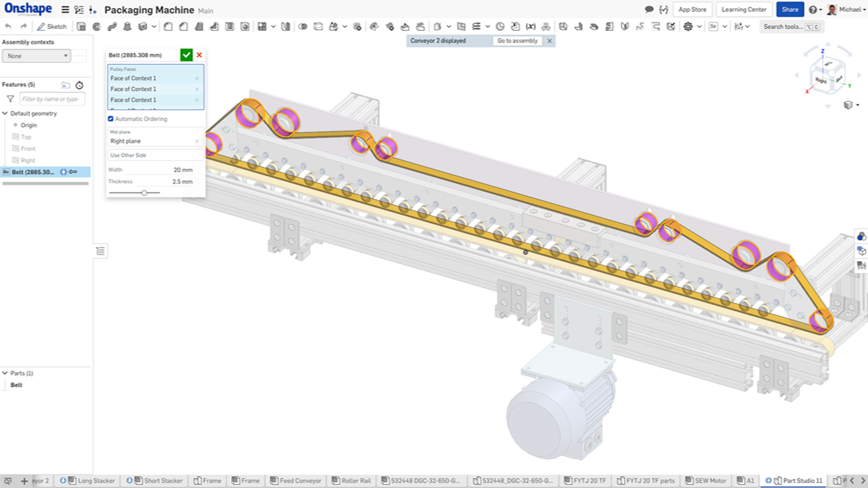Click the rebuild time stopwatch icon
The width and height of the screenshot is (868, 488).
pyautogui.click(x=80, y=85)
